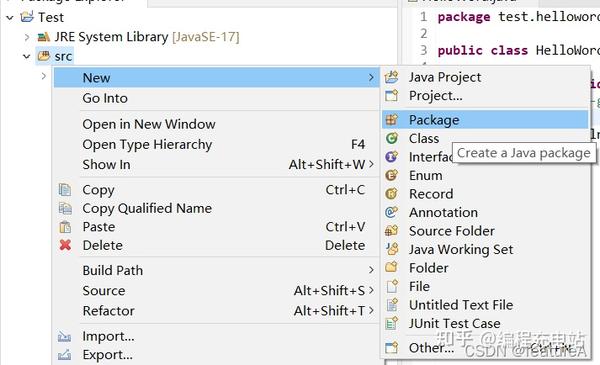Click the Java Working Set icon
This screenshot has height=365, width=600.
point(392,249)
